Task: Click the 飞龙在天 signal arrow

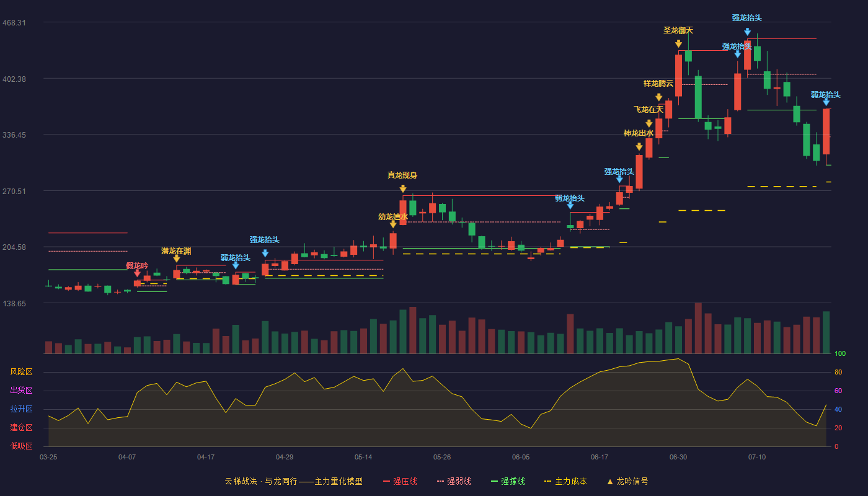Action: 649,123
